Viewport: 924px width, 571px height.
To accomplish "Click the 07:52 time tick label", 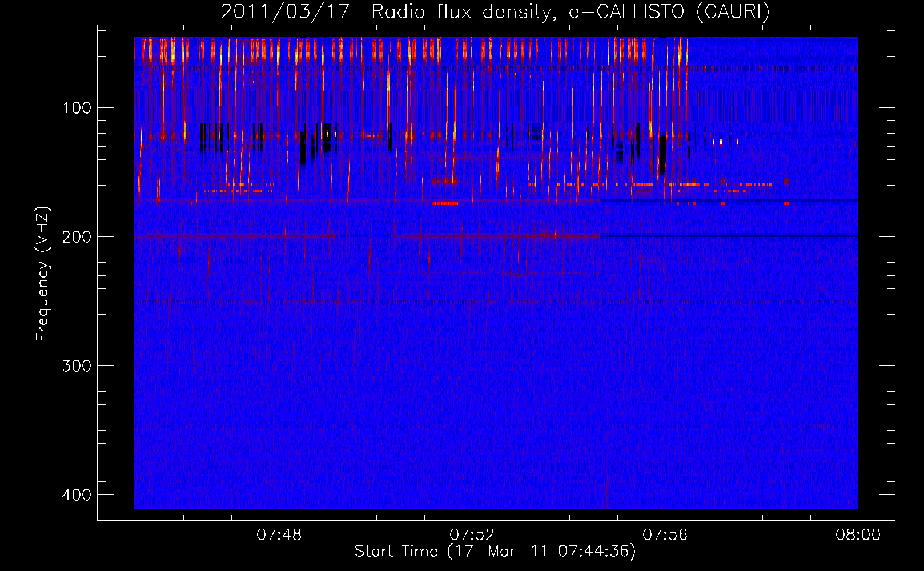I will coord(472,535).
